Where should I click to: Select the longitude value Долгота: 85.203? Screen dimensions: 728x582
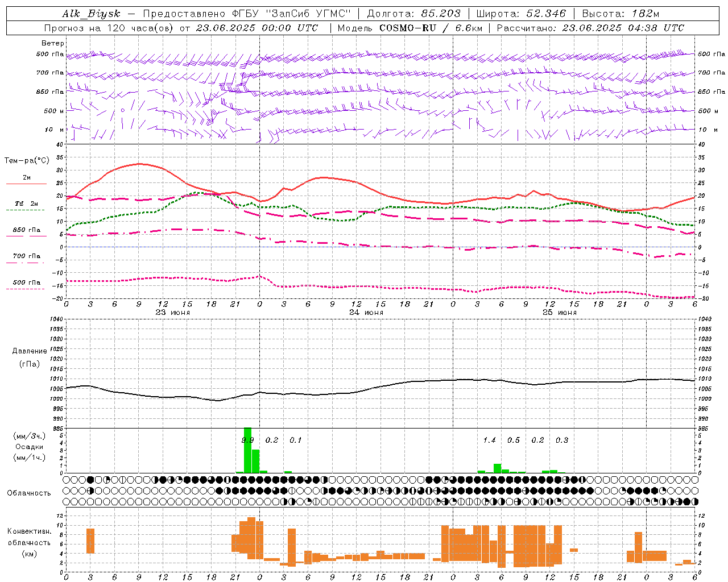click(413, 14)
